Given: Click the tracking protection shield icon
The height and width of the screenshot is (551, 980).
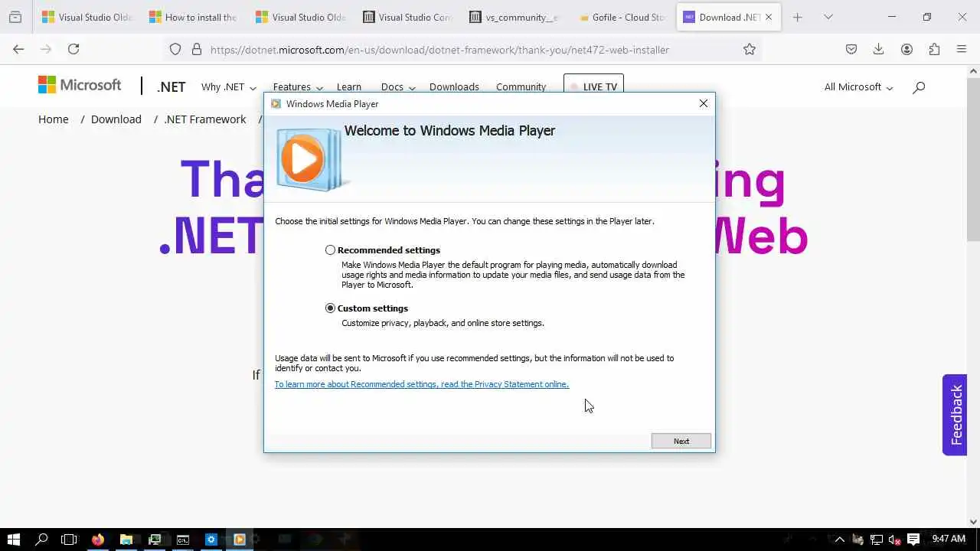Looking at the screenshot, I should tap(175, 49).
